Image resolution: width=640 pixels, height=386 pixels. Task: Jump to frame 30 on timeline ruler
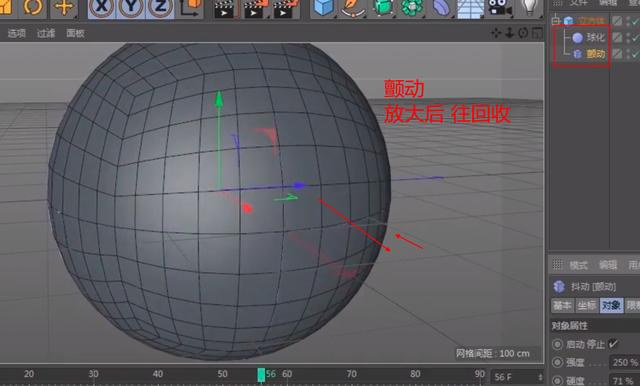93,374
